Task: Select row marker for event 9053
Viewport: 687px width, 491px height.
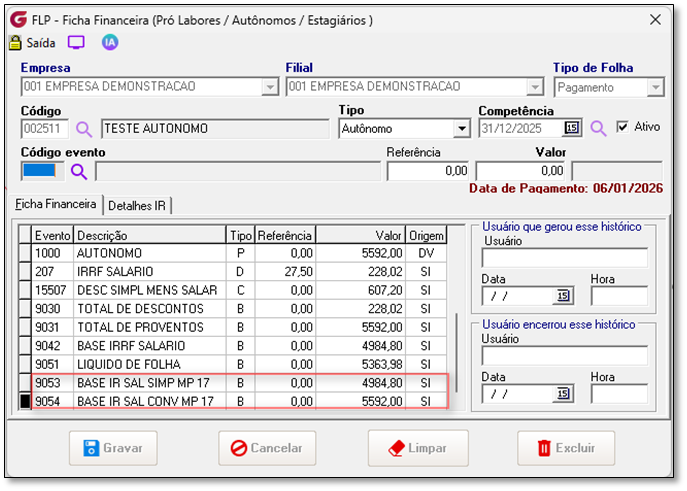Action: coord(25,383)
